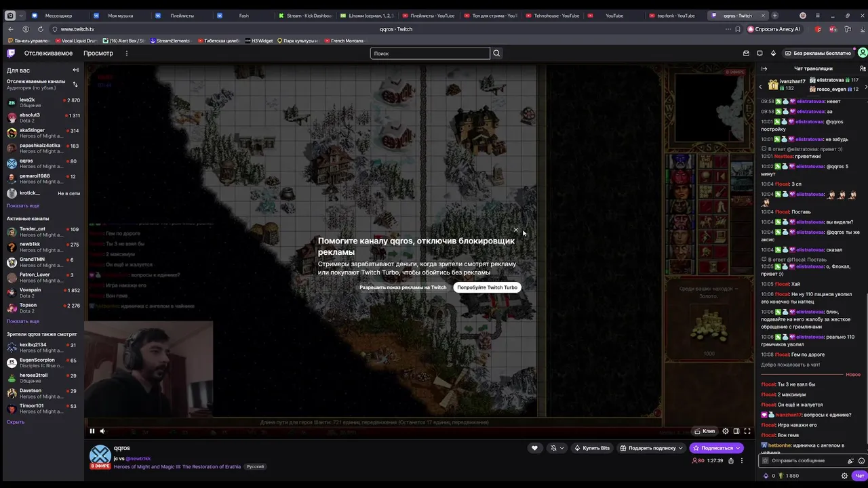The width and height of the screenshot is (868, 488).
Task: Open the Heroes of Might and Magic III category link
Action: [177, 466]
